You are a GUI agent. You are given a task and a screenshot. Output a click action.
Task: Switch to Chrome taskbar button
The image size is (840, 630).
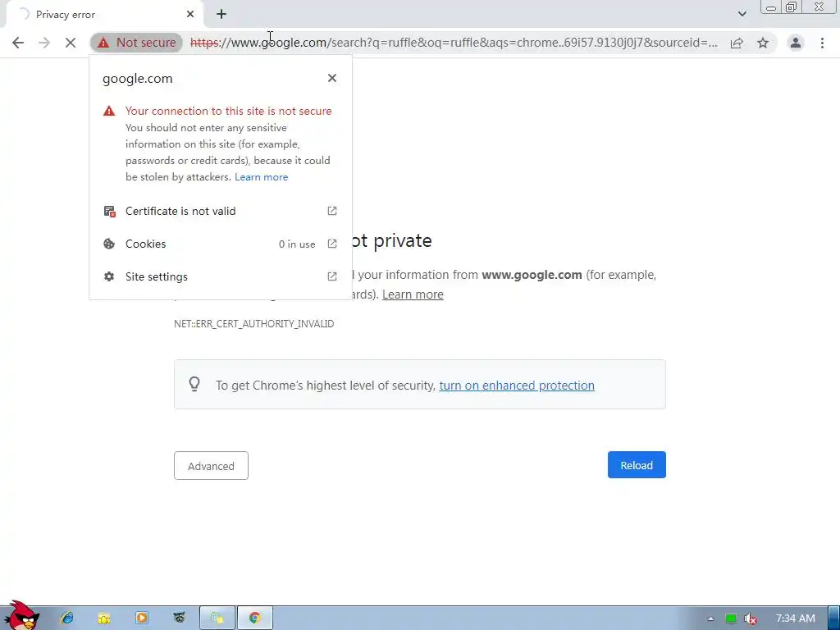click(255, 619)
